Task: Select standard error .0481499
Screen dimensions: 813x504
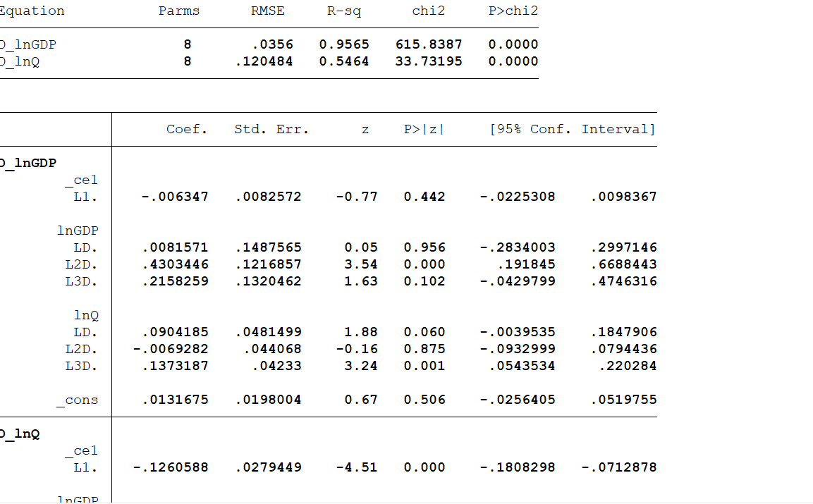Action: pyautogui.click(x=268, y=332)
